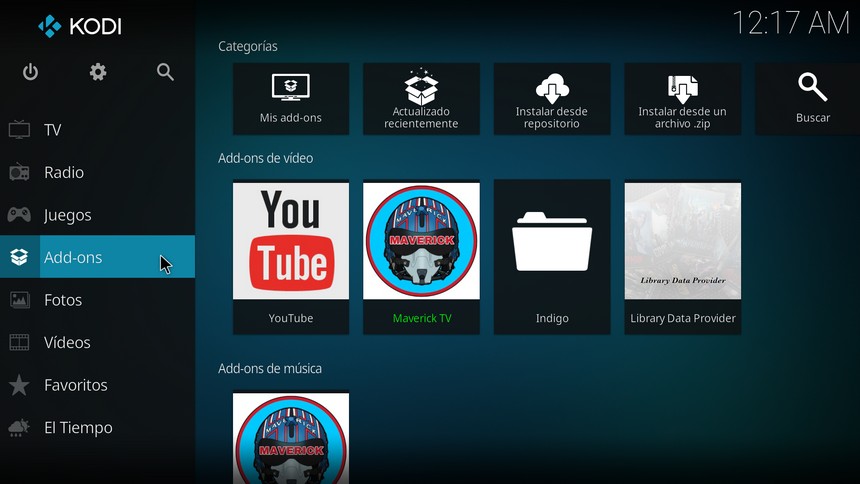Screen dimensions: 860x484
Task: Open El Tiempo weather section
Action: click(98, 427)
